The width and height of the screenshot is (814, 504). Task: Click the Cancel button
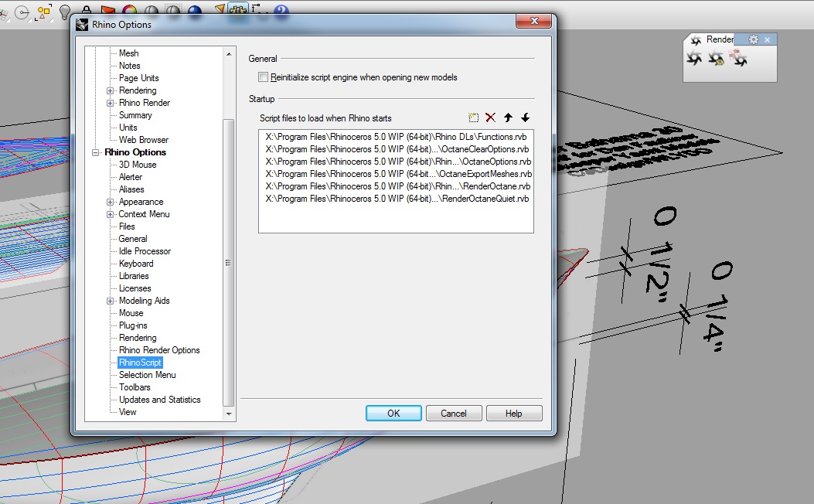pyautogui.click(x=454, y=413)
